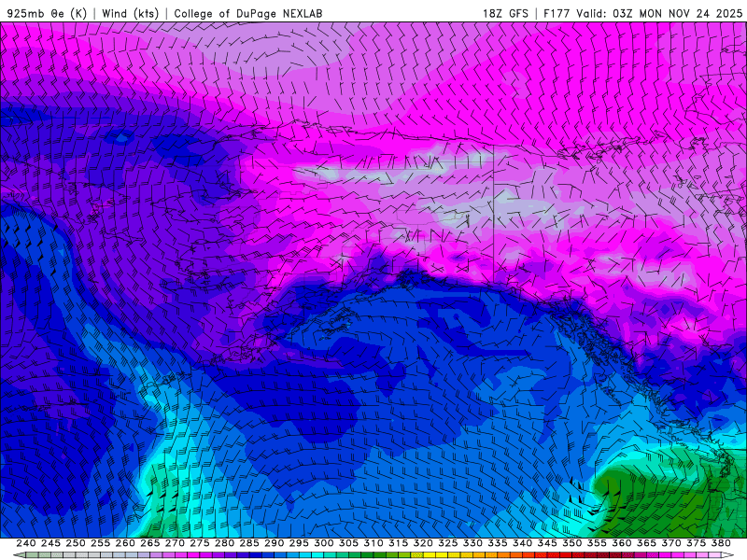Click the 300 value on the legend
747x560 pixels.
point(323,543)
